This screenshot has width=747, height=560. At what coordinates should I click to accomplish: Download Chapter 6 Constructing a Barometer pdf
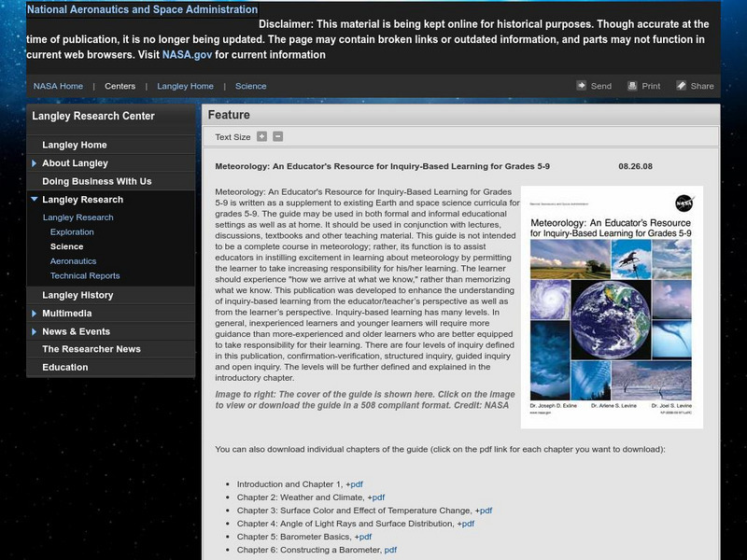[390, 550]
